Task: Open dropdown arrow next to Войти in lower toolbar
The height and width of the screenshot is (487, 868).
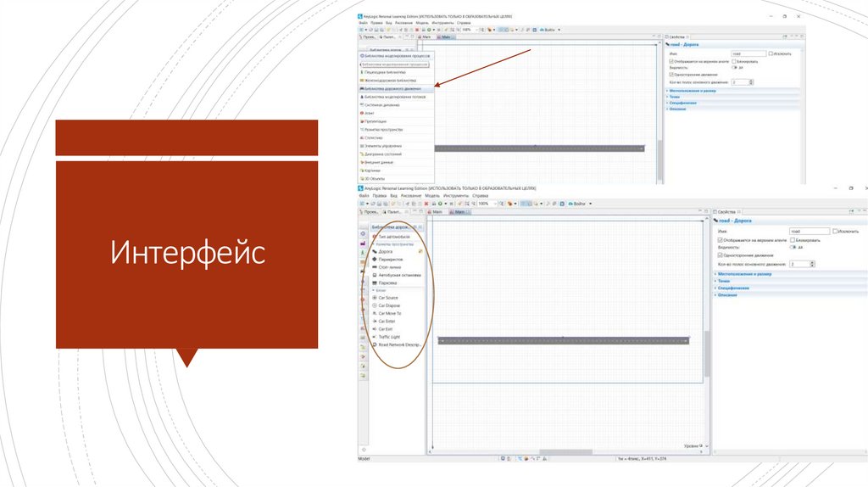Action: (590, 204)
